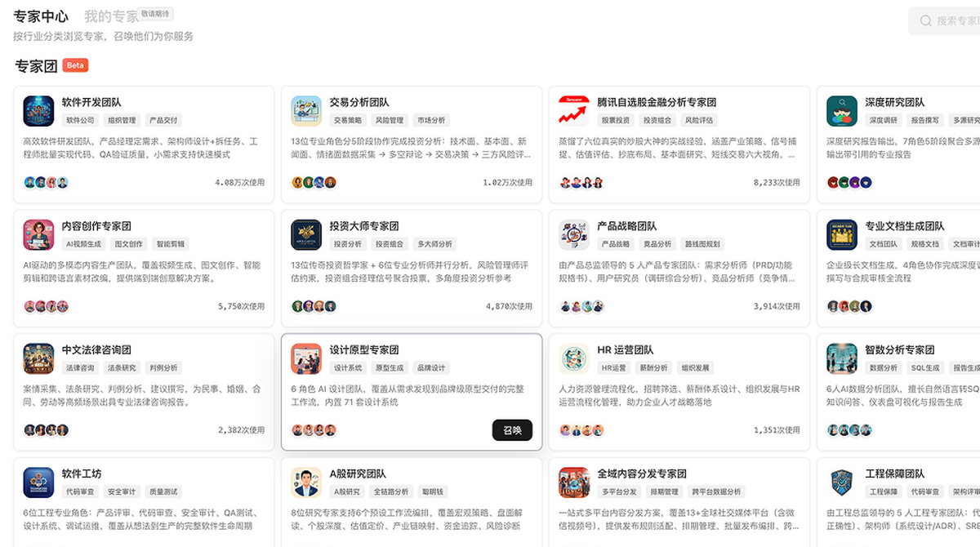Screen dimensions: 980x547
Task: Select the 市场分析 tag
Action: [431, 120]
